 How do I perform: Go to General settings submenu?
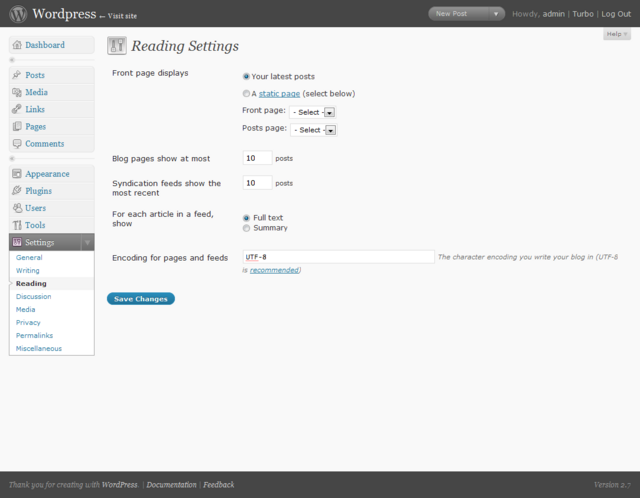pos(29,258)
